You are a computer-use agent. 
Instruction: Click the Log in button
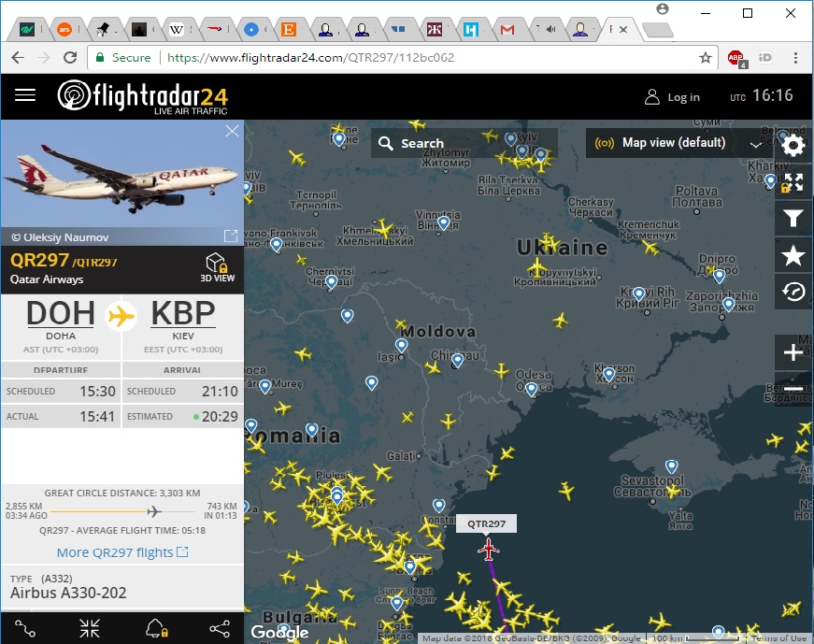point(672,96)
